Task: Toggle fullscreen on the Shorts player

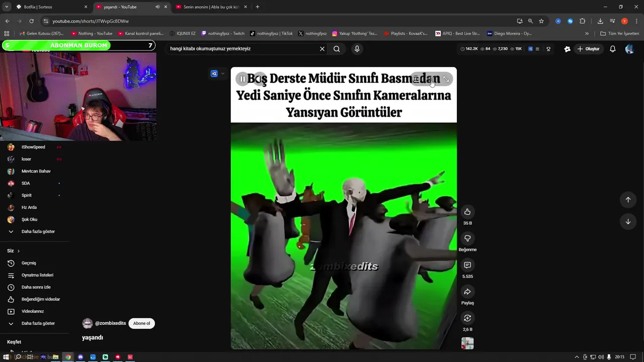Action: pos(446,79)
